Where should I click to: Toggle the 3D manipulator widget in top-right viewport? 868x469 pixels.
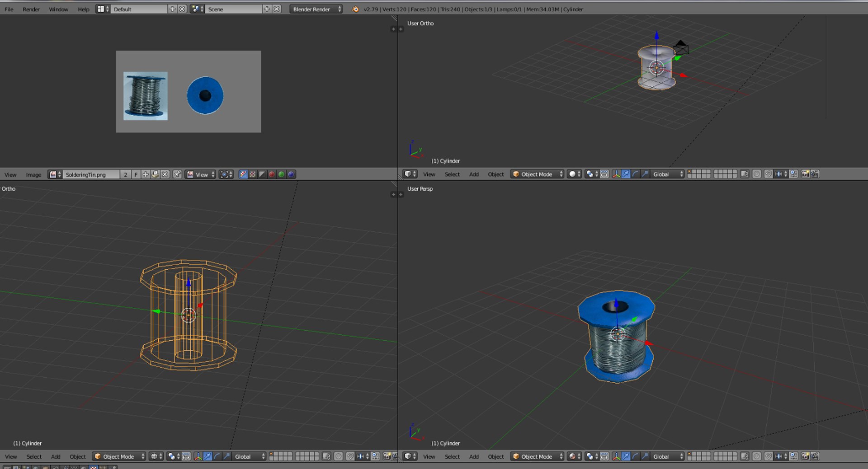pos(616,174)
